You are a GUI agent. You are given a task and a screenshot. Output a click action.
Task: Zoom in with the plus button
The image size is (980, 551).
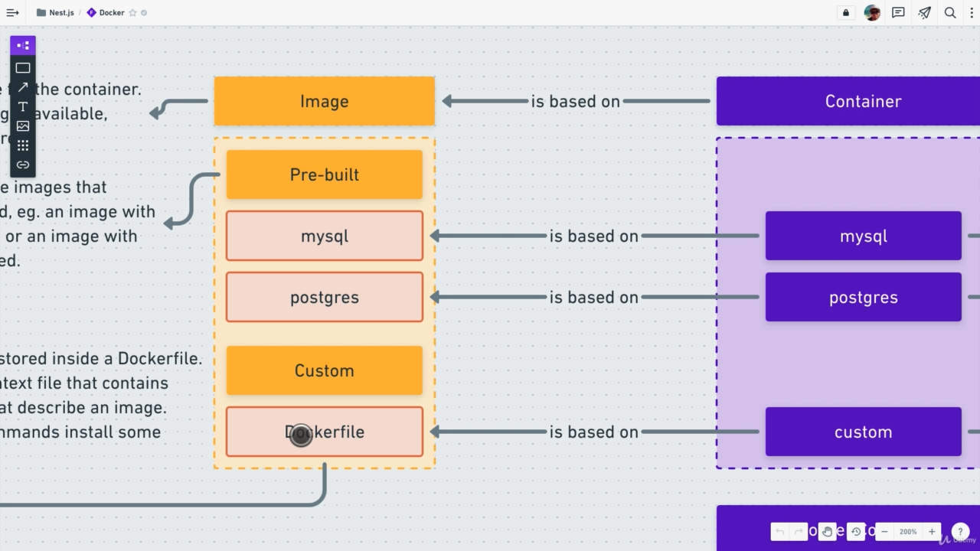pos(932,532)
